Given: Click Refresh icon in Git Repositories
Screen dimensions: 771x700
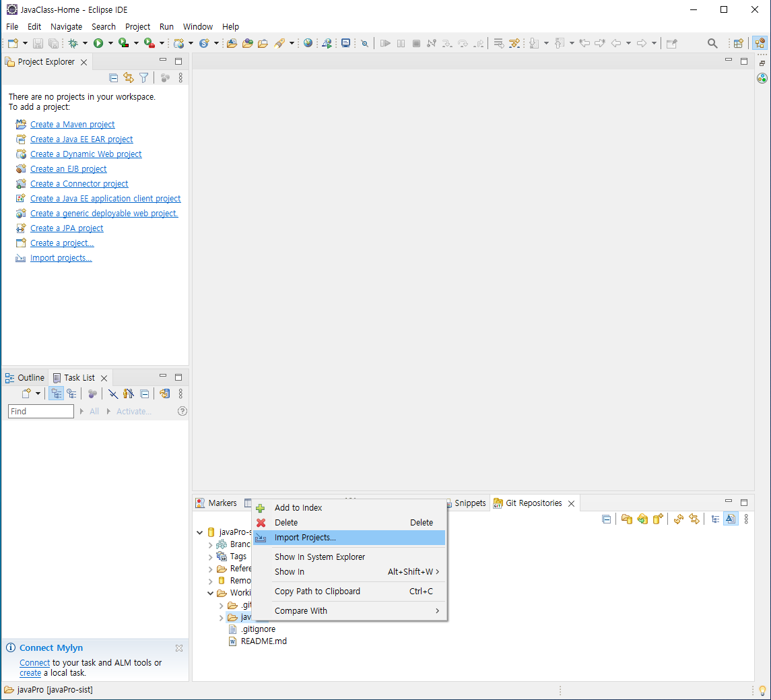Looking at the screenshot, I should pos(679,519).
